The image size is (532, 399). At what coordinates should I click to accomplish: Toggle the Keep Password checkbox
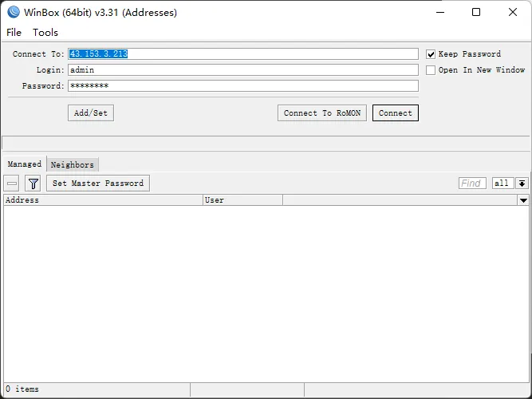[x=431, y=54]
